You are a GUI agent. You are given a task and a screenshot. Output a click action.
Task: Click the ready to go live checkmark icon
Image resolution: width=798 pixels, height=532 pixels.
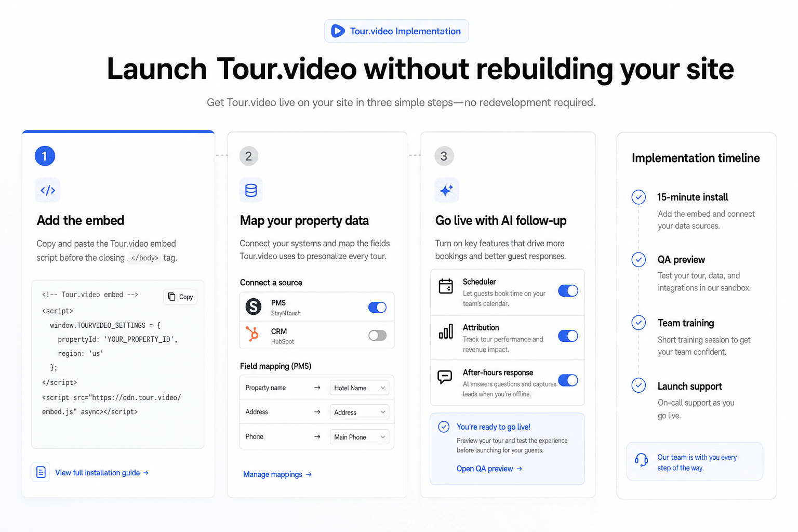pos(444,427)
